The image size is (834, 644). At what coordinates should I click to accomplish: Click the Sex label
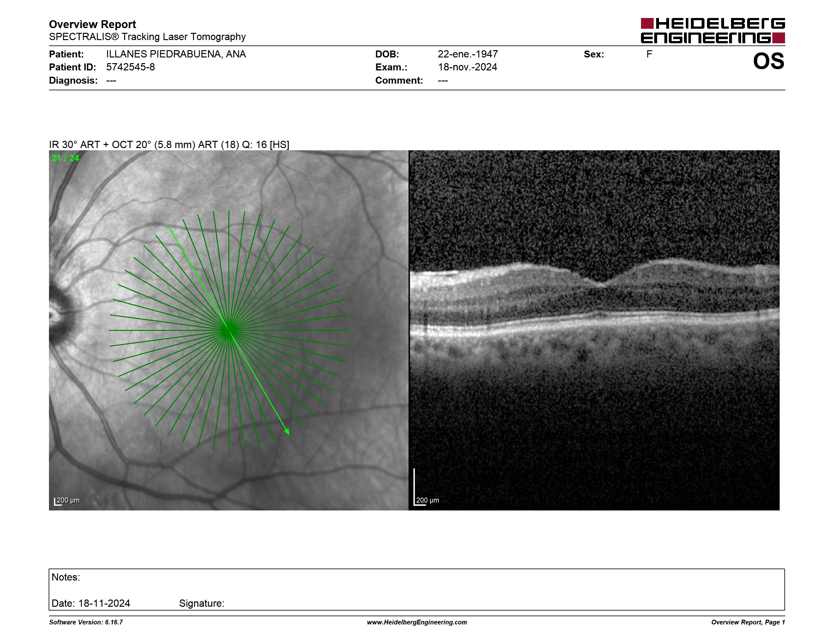594,54
